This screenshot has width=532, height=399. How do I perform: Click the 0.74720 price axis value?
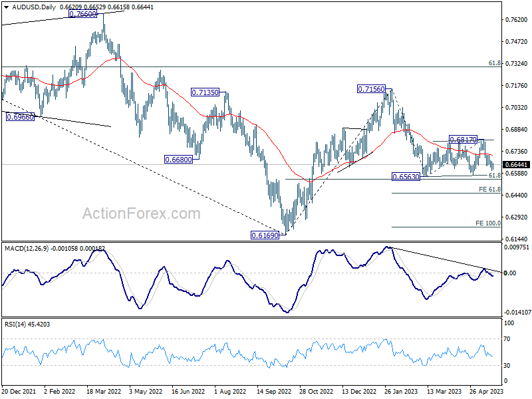pyautogui.click(x=517, y=42)
